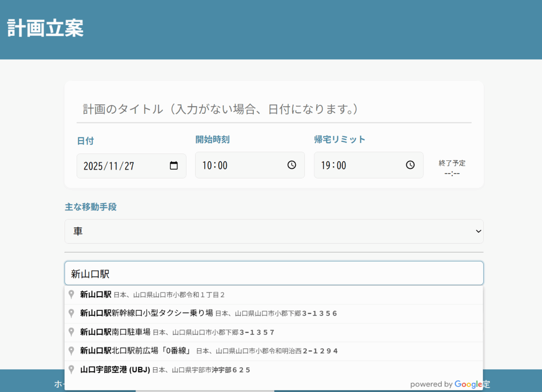Screen dimensions: 542x392
Task: Choose suggestion with address 小郡令和１丁目２
Action: (x=169, y=295)
